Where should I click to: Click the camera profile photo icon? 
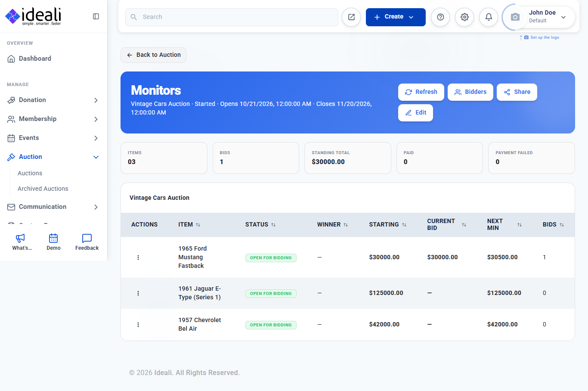[515, 17]
